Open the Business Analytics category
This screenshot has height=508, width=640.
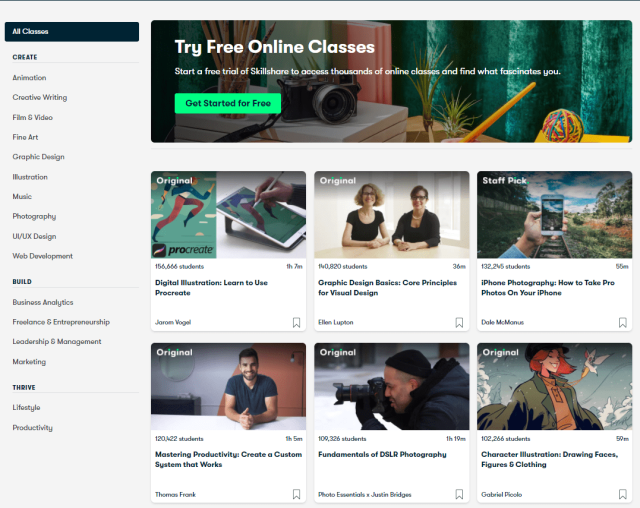(x=43, y=302)
